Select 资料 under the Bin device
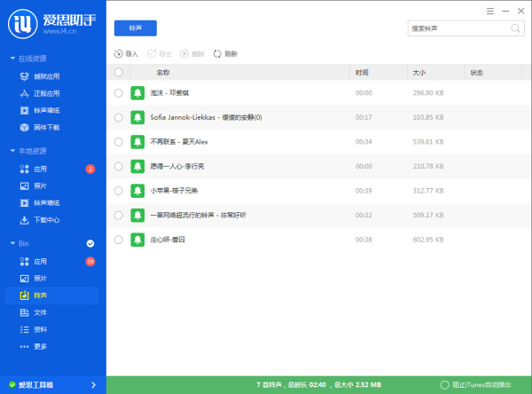 coord(39,329)
